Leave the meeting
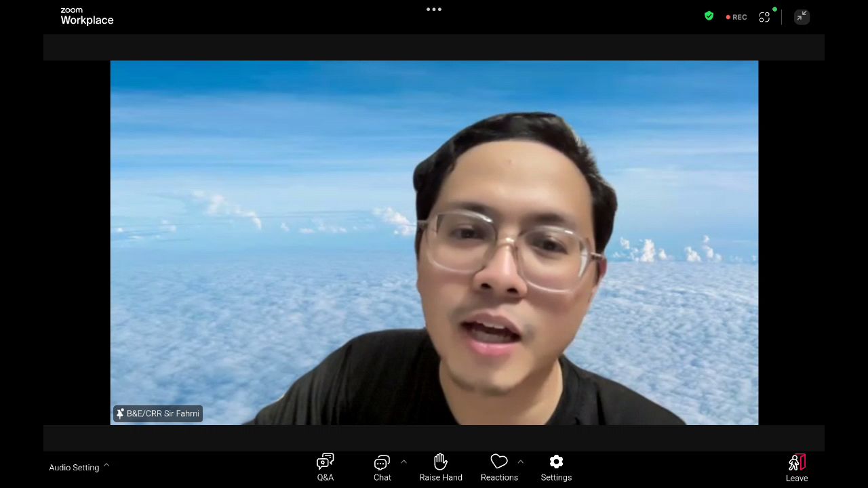The width and height of the screenshot is (868, 488). 797,468
